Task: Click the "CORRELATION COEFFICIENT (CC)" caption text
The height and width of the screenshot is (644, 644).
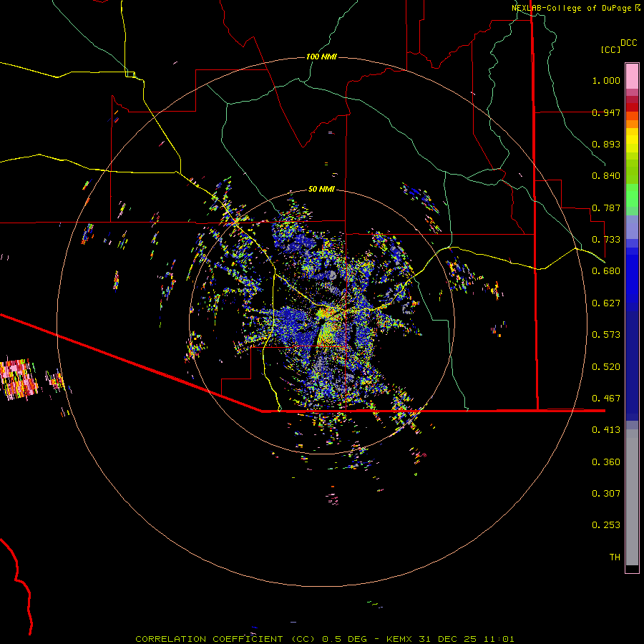Action: 225,639
